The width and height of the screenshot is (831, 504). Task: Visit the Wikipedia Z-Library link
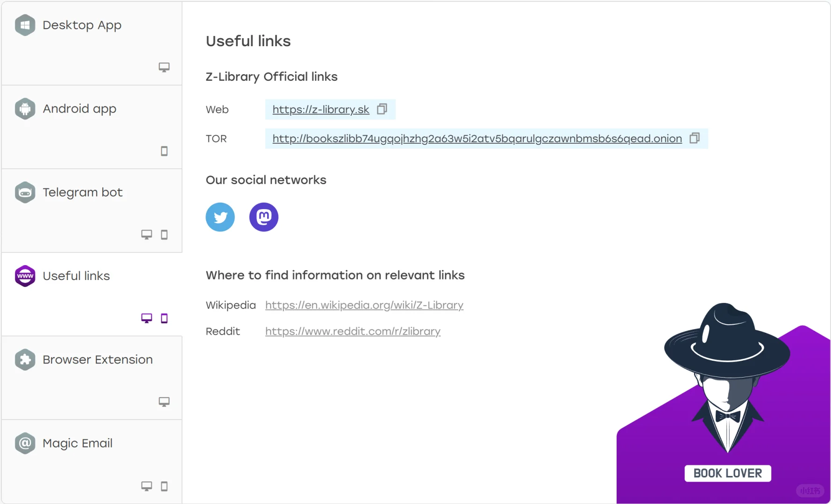(364, 305)
